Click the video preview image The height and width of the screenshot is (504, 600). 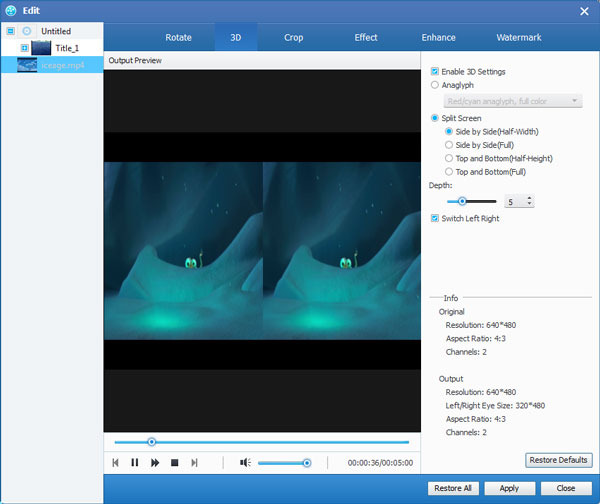pyautogui.click(x=262, y=251)
